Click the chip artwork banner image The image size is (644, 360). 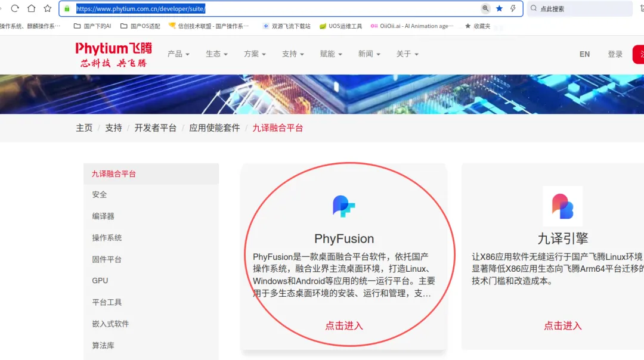click(322, 94)
